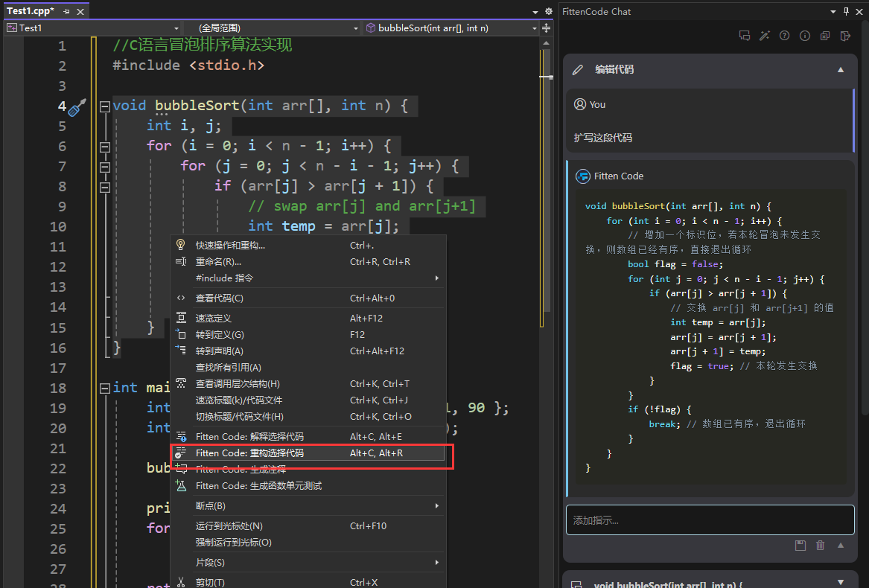Open the question mark help icon

(784, 36)
